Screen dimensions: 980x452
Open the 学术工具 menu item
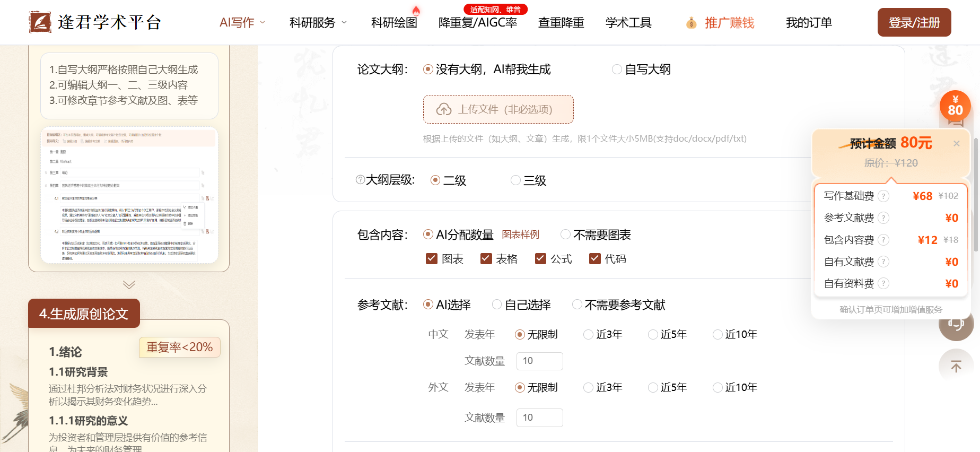[628, 23]
